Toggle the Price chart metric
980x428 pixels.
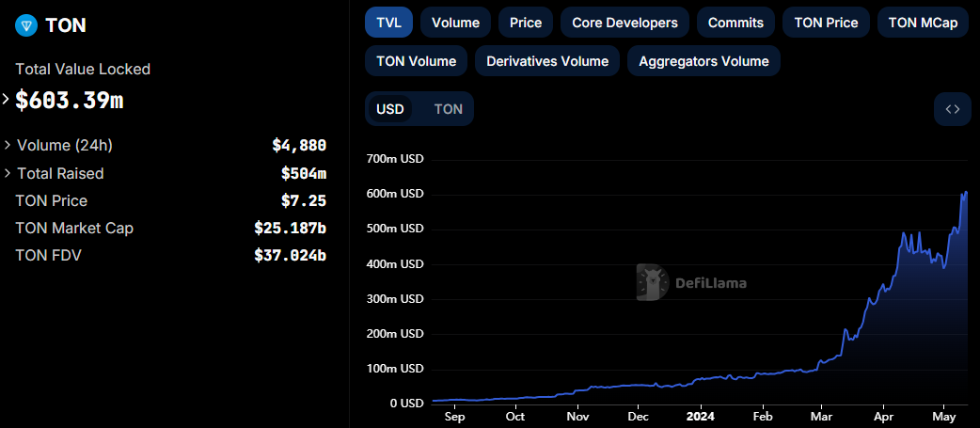tap(526, 23)
